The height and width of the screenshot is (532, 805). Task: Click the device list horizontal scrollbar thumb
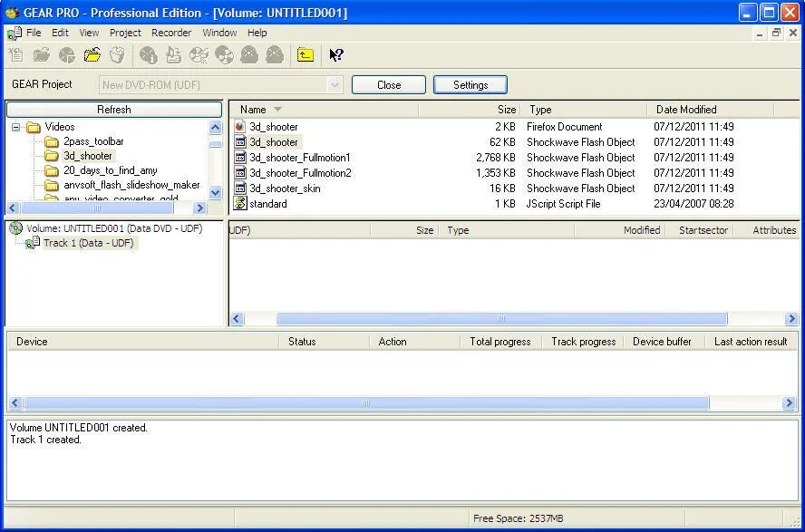pos(366,403)
